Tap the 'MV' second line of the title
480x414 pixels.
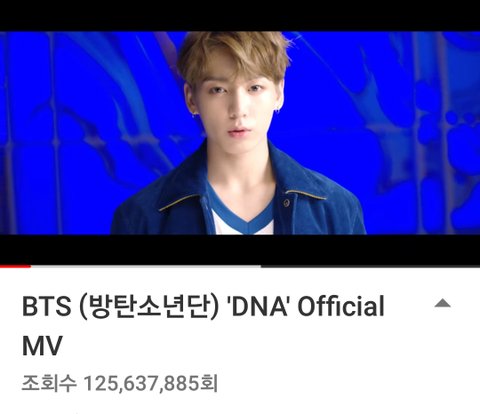[x=42, y=346]
